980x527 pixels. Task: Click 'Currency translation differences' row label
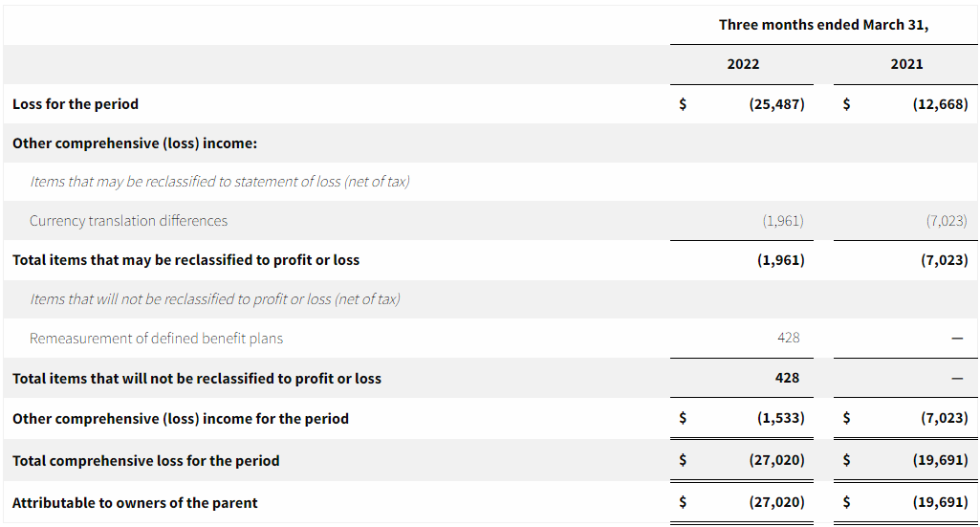[x=128, y=221]
